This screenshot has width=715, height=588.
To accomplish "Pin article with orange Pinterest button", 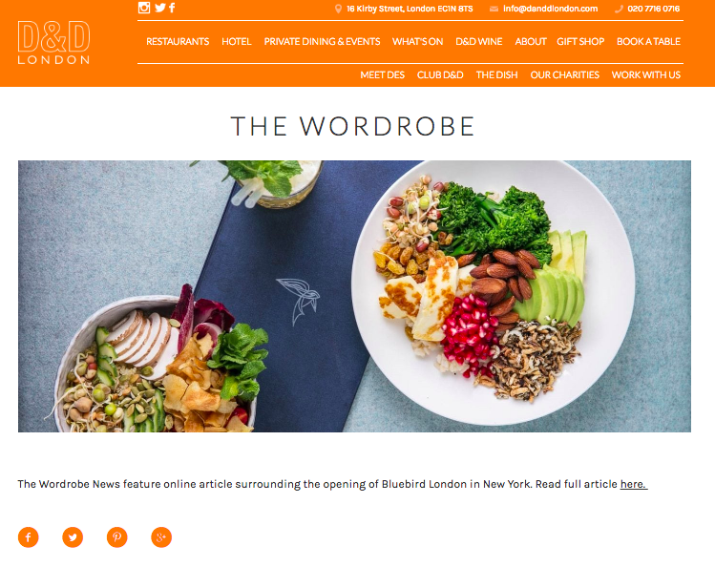I will 117,537.
